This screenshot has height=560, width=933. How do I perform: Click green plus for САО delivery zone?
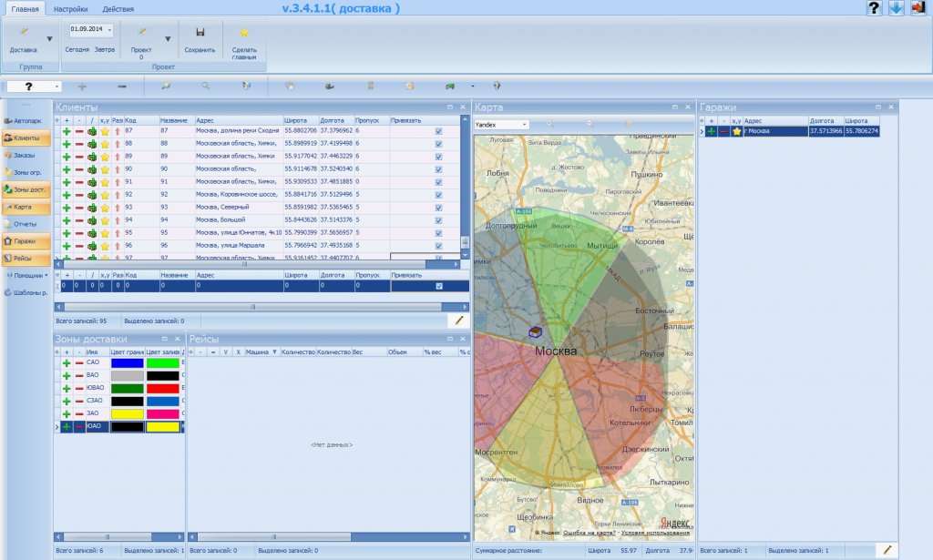67,362
